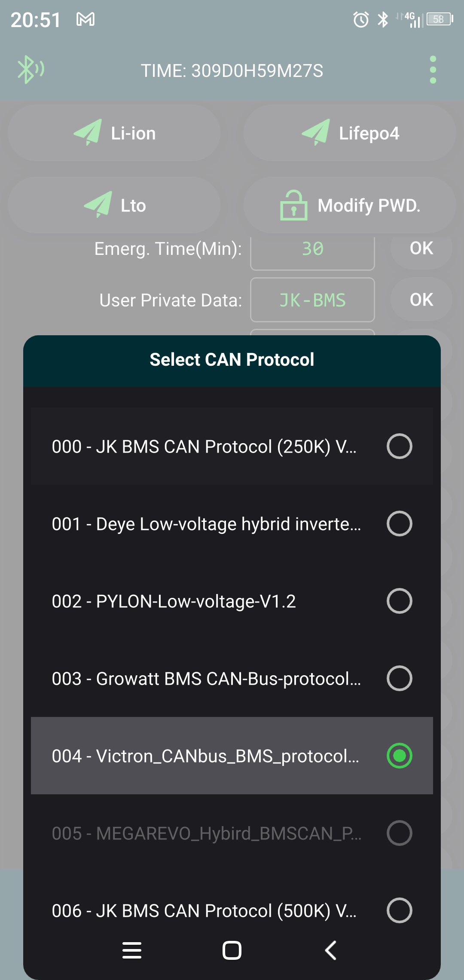
Task: Open the three-dot overflow menu
Action: [x=433, y=70]
